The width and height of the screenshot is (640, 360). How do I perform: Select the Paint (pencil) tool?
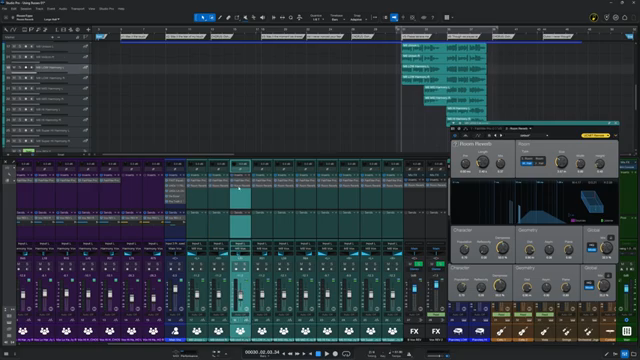(220, 18)
